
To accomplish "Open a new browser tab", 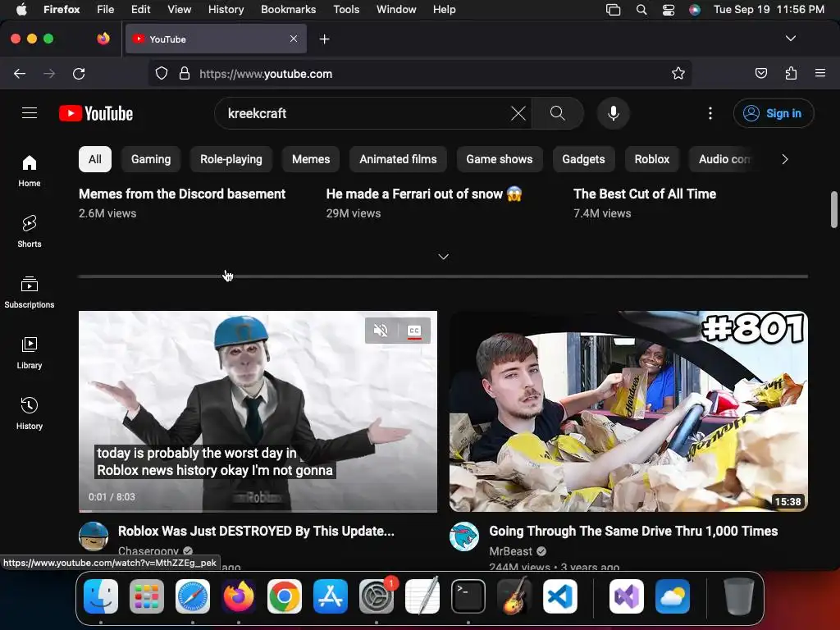I will click(x=324, y=39).
